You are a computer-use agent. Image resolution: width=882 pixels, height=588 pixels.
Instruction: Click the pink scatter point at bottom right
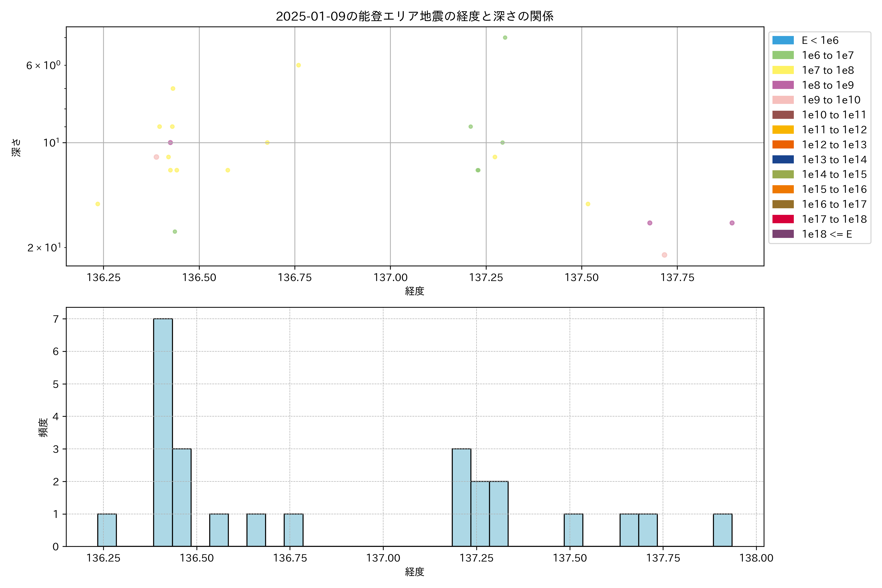[x=664, y=255]
